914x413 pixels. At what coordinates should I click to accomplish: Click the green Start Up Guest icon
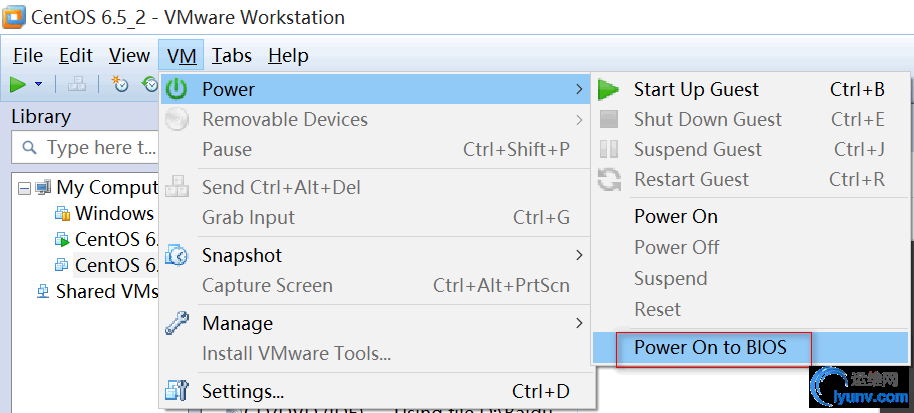[608, 90]
